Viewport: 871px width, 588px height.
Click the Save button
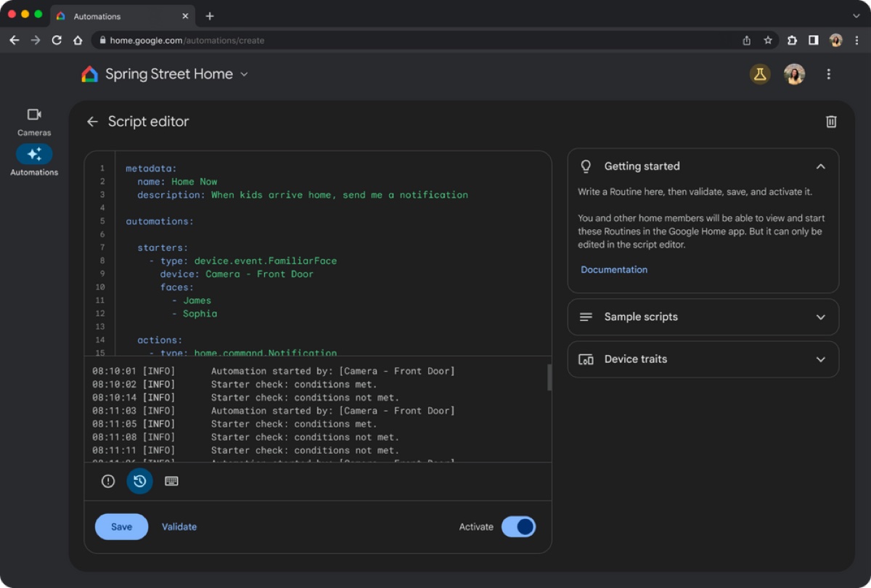click(x=121, y=527)
